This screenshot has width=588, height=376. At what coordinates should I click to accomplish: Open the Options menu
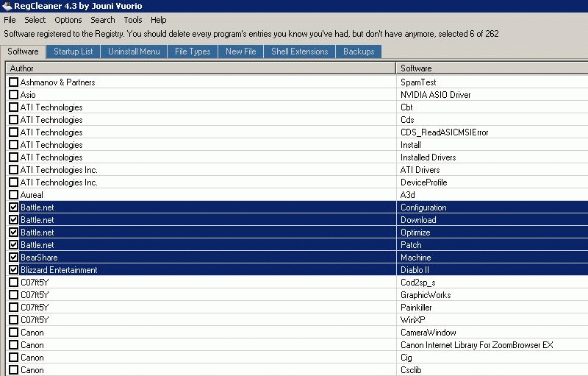point(68,20)
